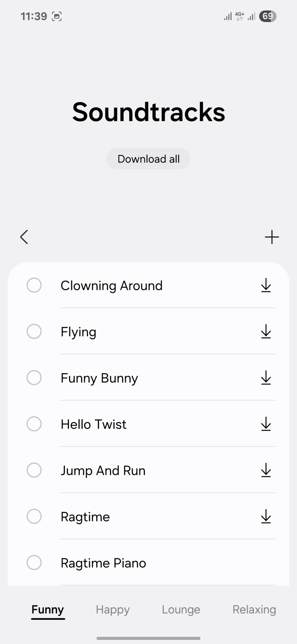The height and width of the screenshot is (644, 297).
Task: Select the Flying radio button
Action: (x=34, y=331)
